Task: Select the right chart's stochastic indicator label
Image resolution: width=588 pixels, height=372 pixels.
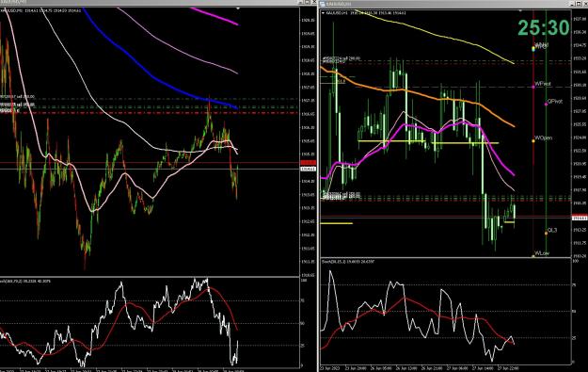Action: (348, 261)
